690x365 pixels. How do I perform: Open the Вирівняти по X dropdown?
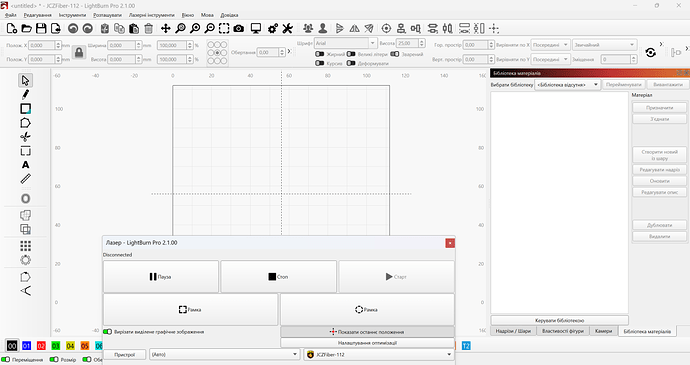[551, 45]
